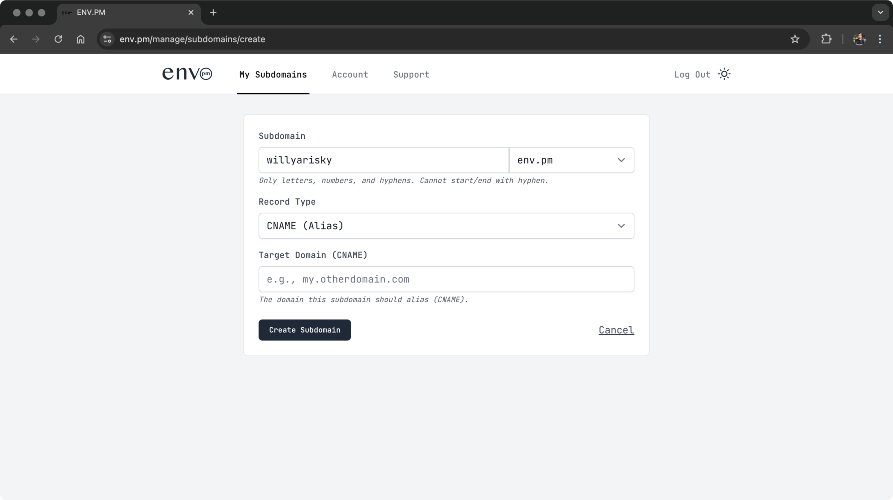Viewport: 893px width, 500px height.
Task: View site information icon in address bar
Action: pos(107,39)
